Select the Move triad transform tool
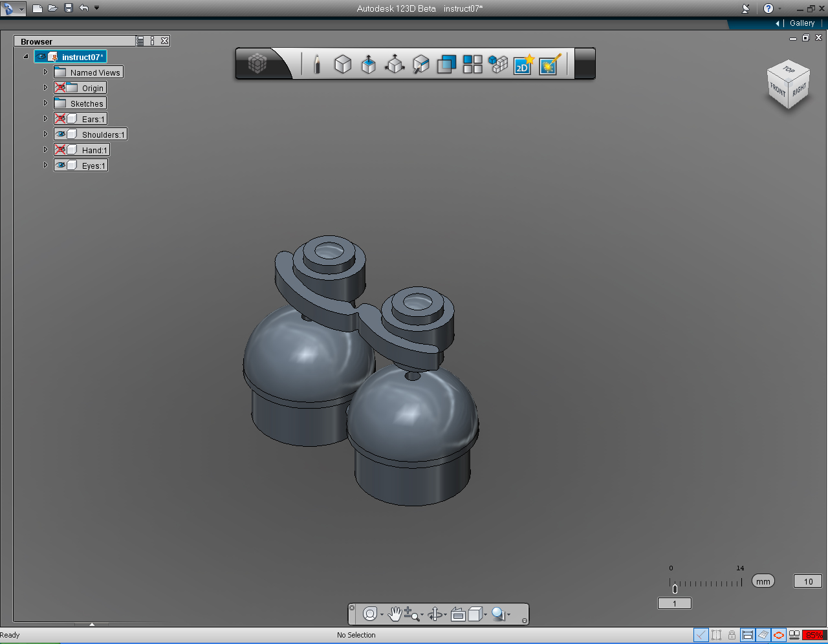The width and height of the screenshot is (828, 644). tap(395, 64)
